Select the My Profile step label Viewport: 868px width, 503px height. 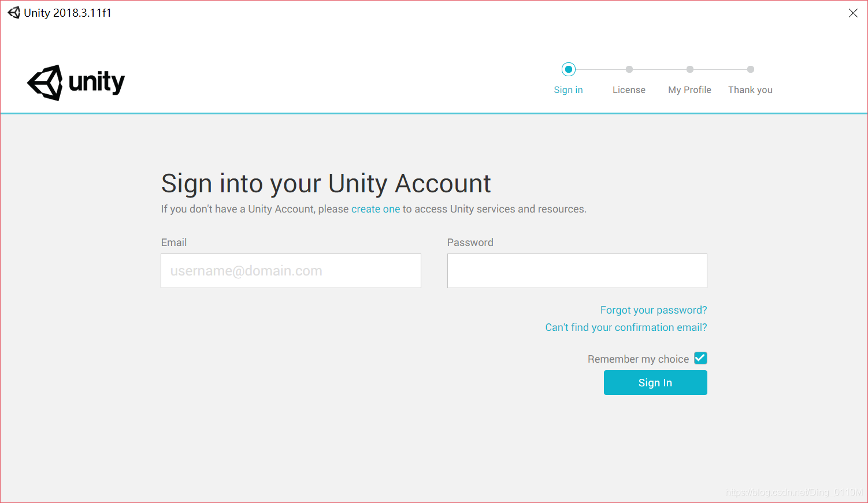pyautogui.click(x=689, y=90)
